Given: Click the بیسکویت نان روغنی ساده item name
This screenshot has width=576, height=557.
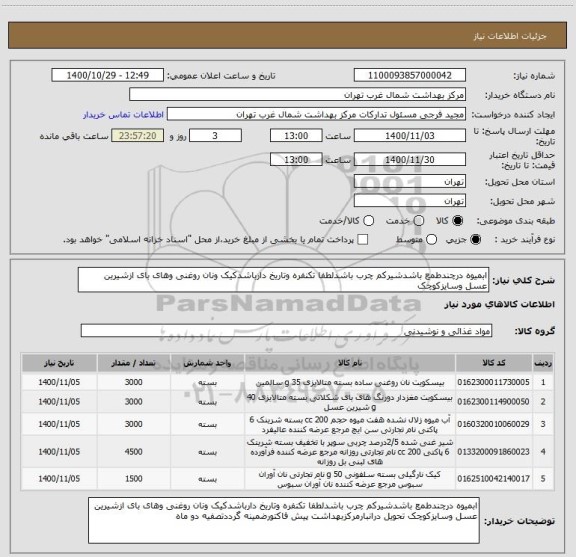Looking at the screenshot, I should [350, 382].
